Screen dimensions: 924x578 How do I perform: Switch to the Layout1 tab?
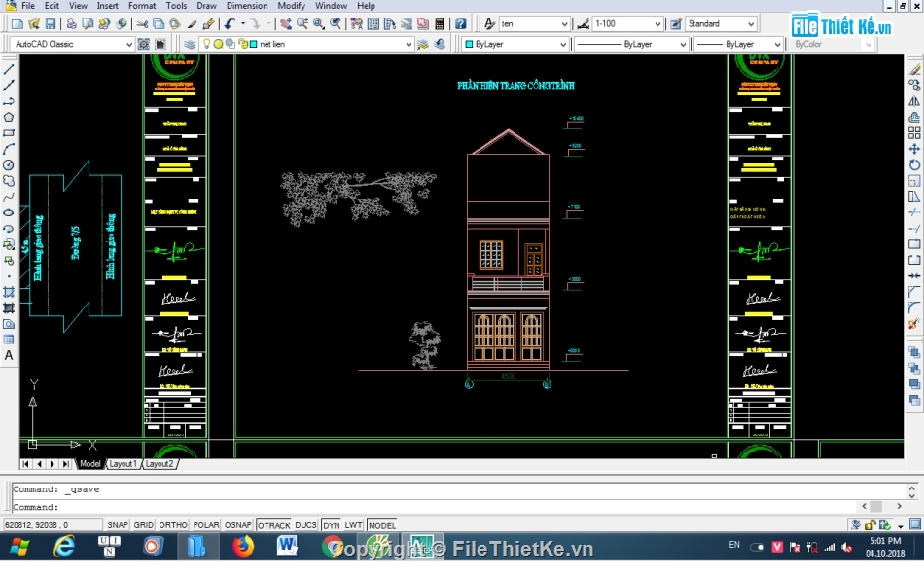point(123,464)
